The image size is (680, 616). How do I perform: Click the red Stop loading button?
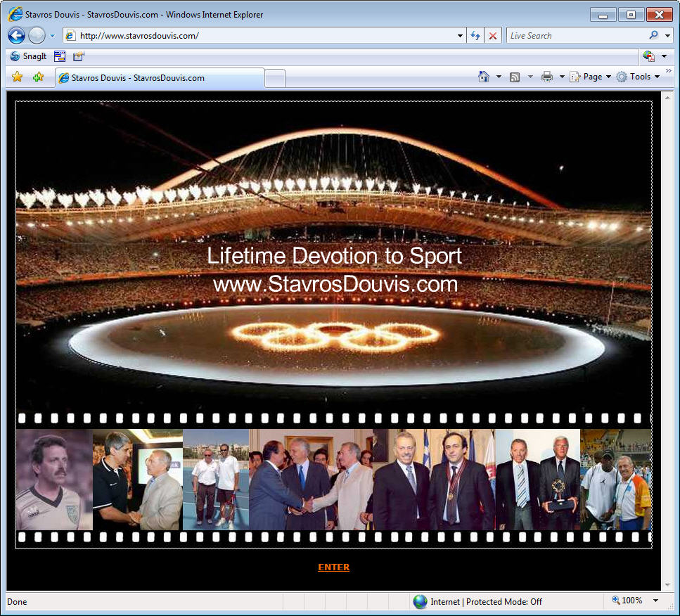(493, 36)
